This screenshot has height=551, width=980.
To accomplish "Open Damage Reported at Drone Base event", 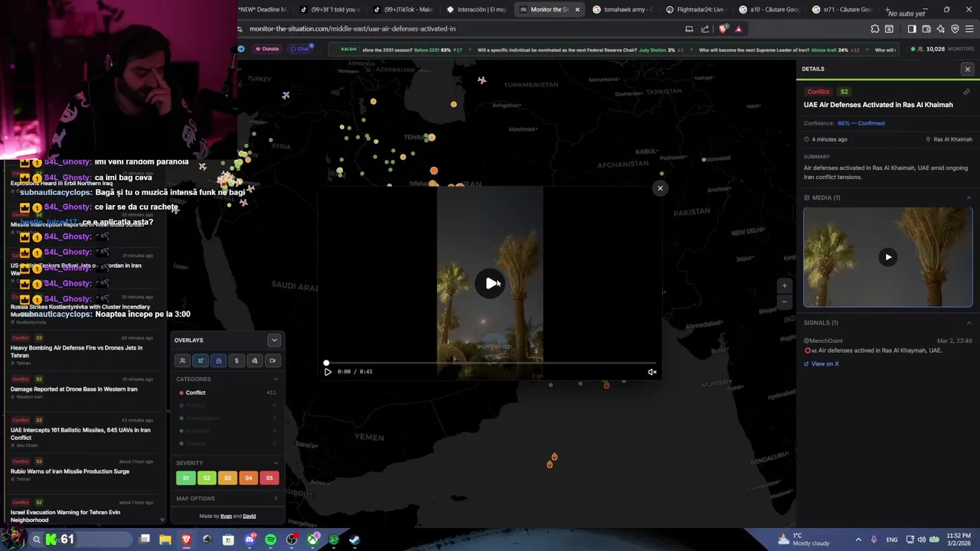I will point(83,389).
